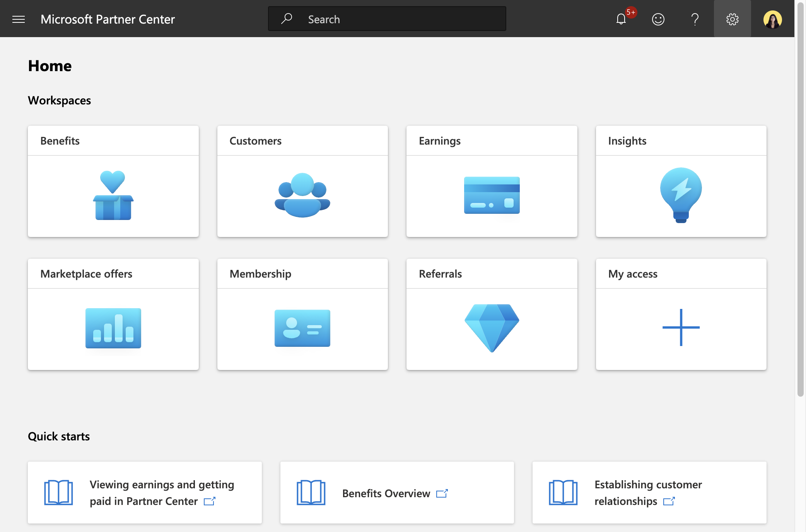The height and width of the screenshot is (532, 806).
Task: Click the vertical page scrollbar
Action: [800, 199]
